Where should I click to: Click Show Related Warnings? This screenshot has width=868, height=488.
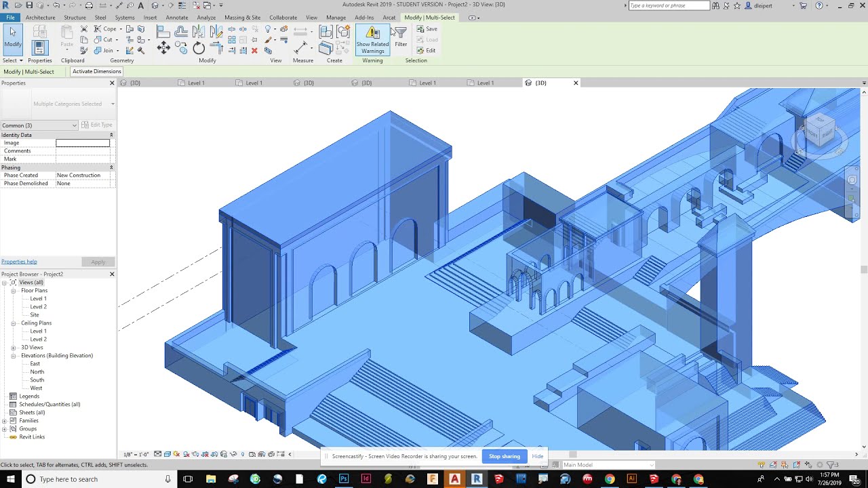click(x=372, y=40)
